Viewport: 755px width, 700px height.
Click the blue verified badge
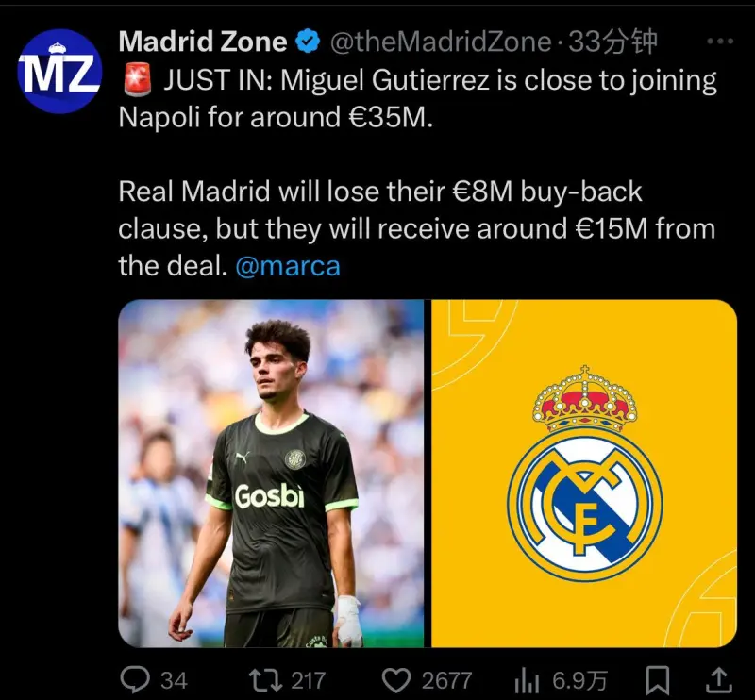coord(308,42)
